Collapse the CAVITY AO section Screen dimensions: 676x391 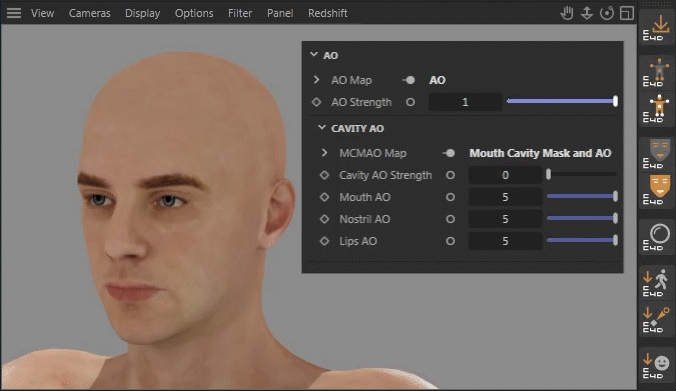tap(322, 128)
